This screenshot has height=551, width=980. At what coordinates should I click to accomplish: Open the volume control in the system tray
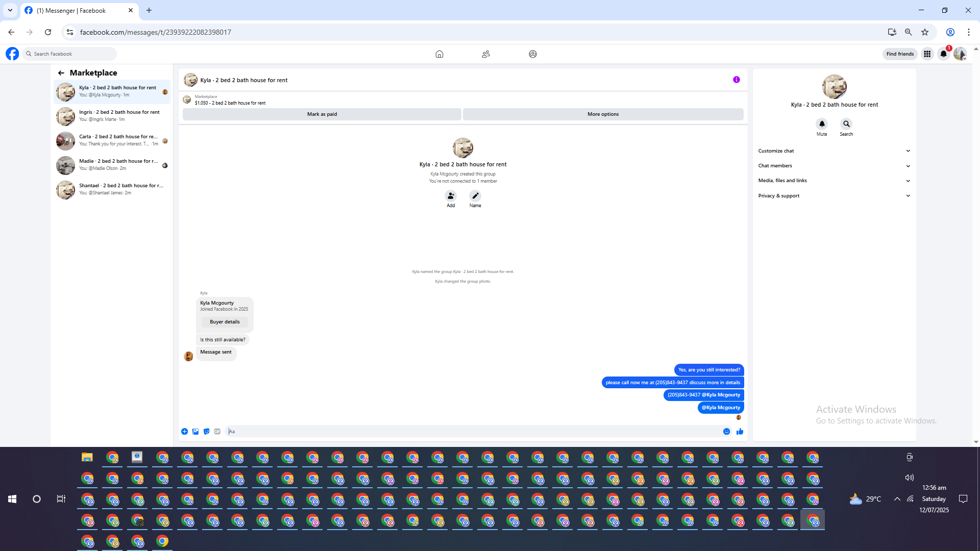click(x=910, y=478)
